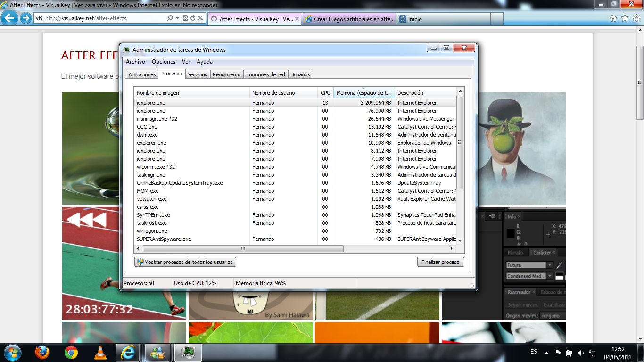The image size is (644, 362).
Task: Open the IE Tools gear icon
Action: 636,18
